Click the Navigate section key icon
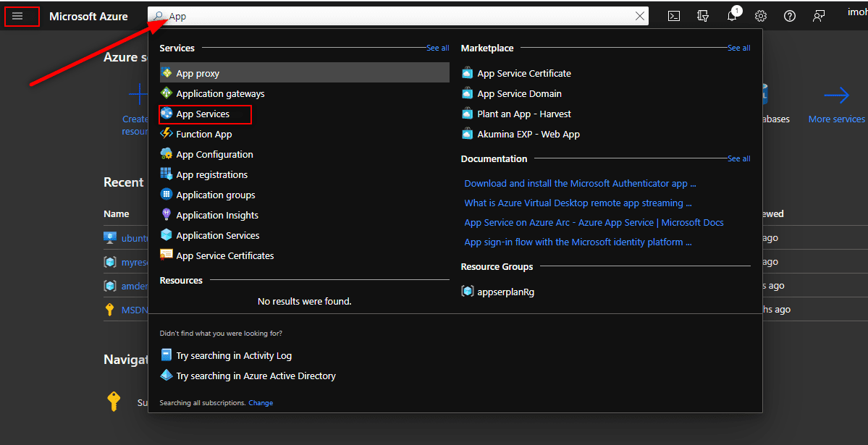The width and height of the screenshot is (868, 445). click(x=114, y=402)
